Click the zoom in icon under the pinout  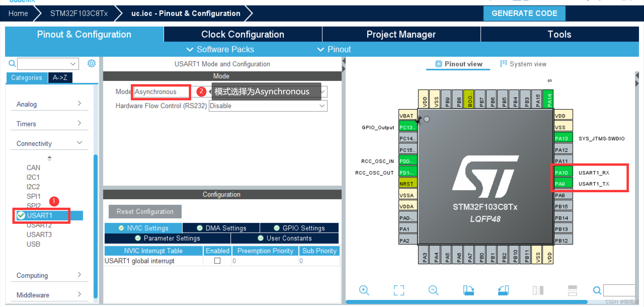pos(364,290)
